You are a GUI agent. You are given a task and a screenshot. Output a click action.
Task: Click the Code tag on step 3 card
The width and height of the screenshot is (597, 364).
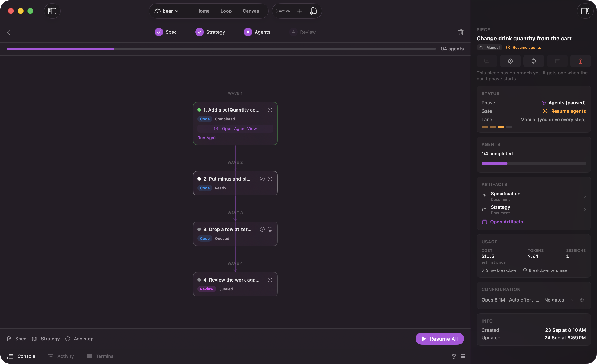[205, 238]
